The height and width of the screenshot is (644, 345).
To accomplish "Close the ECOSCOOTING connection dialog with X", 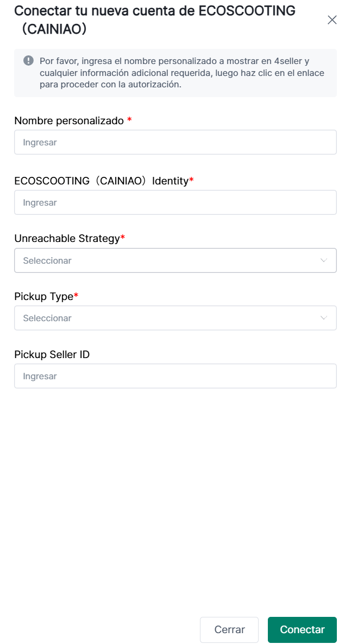I will point(332,20).
